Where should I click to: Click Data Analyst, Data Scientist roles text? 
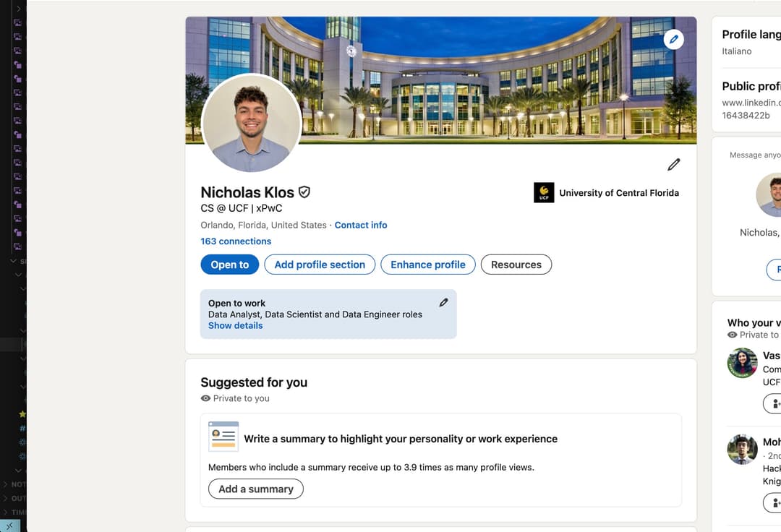(315, 314)
